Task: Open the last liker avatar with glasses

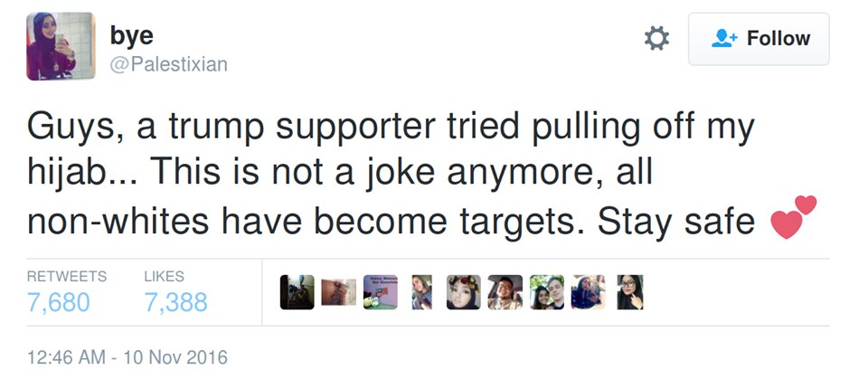Action: pyautogui.click(x=630, y=291)
